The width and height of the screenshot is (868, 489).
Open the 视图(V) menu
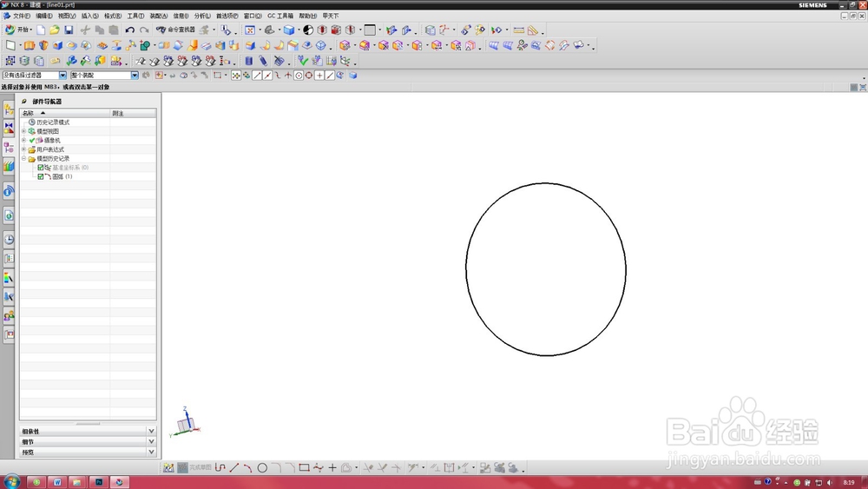pos(67,16)
